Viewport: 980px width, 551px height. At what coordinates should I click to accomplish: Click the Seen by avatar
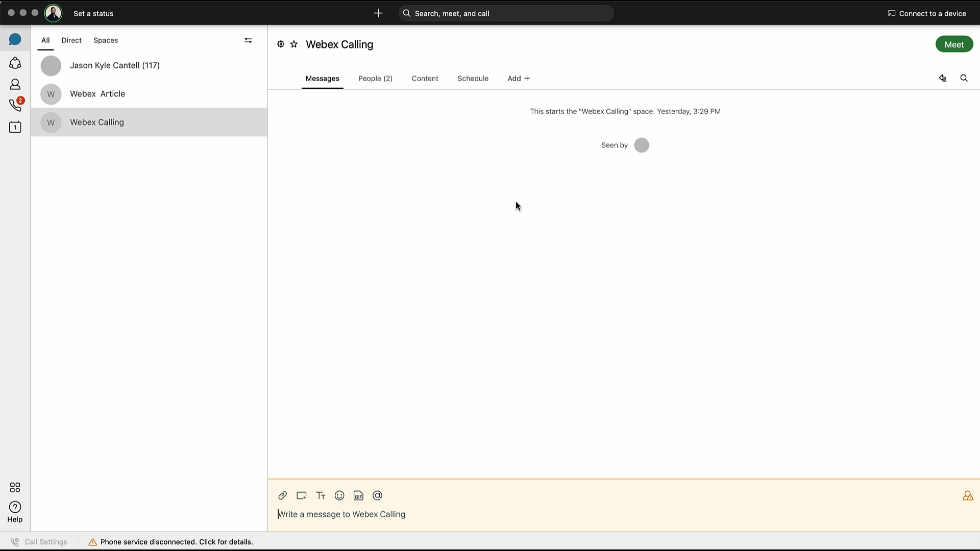pyautogui.click(x=642, y=145)
